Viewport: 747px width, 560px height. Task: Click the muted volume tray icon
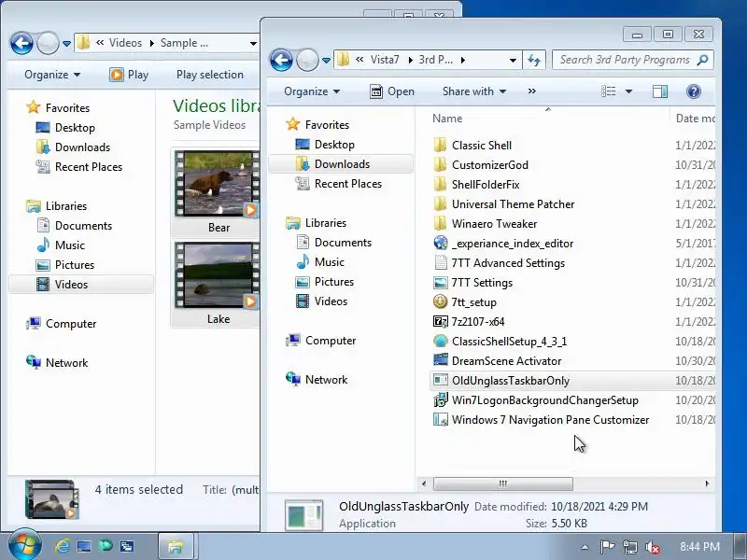652,547
